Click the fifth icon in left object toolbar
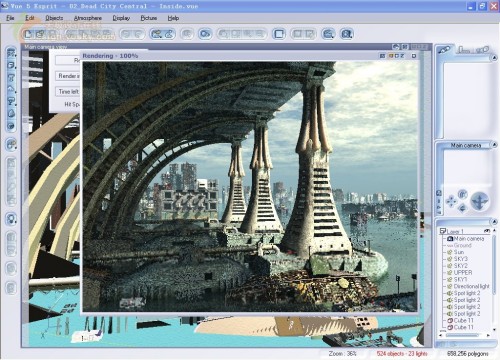500x360 pixels. click(11, 101)
